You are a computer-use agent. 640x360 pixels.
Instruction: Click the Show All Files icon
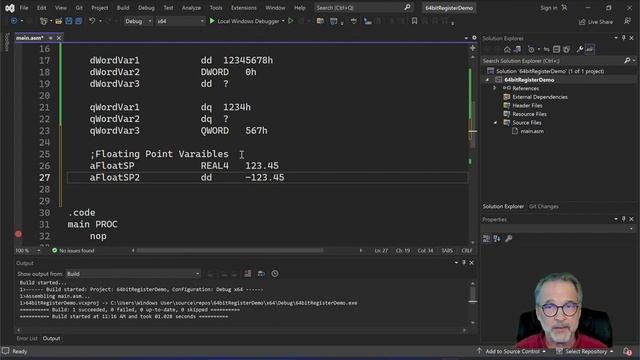click(x=567, y=49)
